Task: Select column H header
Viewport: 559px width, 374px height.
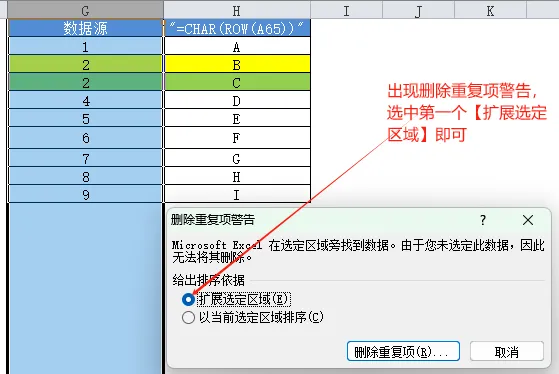Action: click(x=237, y=10)
